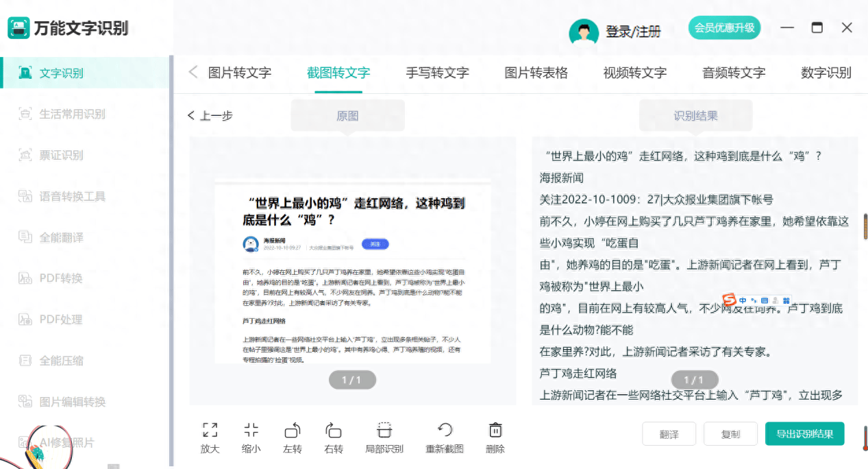Open the user avatar profile icon
Image resolution: width=868 pixels, height=469 pixels.
(x=584, y=31)
